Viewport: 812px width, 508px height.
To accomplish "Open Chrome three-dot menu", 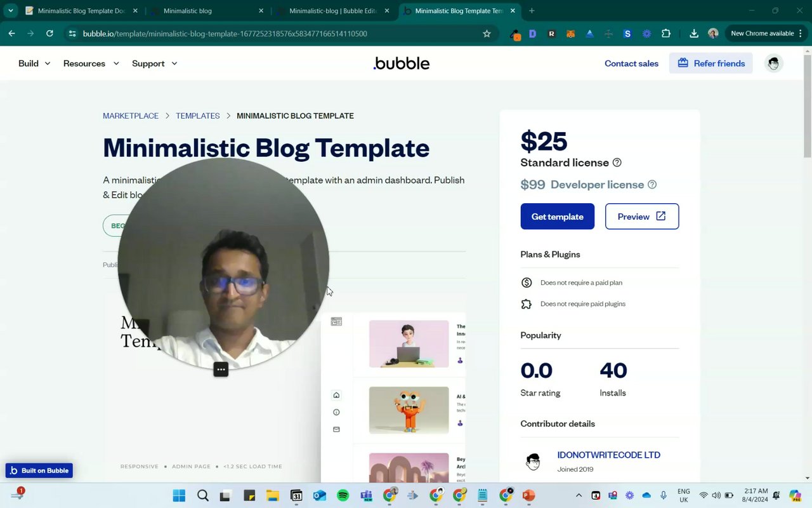I will coord(801,34).
